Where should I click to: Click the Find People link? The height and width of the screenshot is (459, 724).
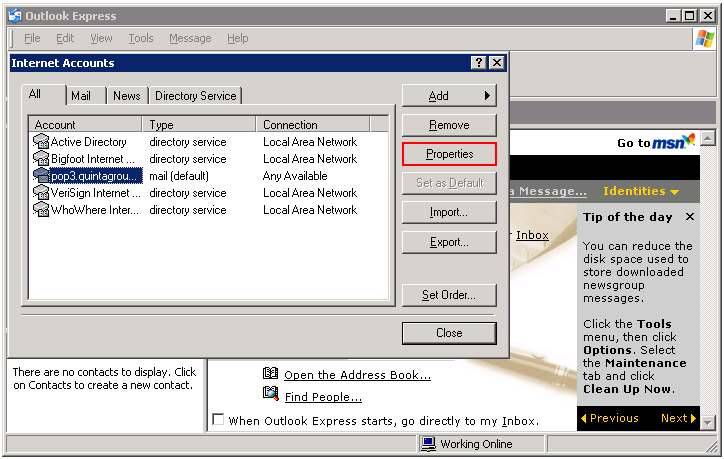(x=323, y=397)
